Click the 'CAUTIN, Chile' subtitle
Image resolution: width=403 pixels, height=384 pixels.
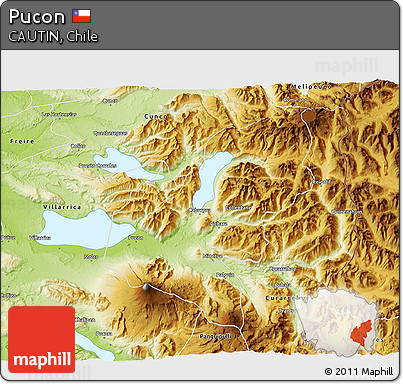pos(53,36)
